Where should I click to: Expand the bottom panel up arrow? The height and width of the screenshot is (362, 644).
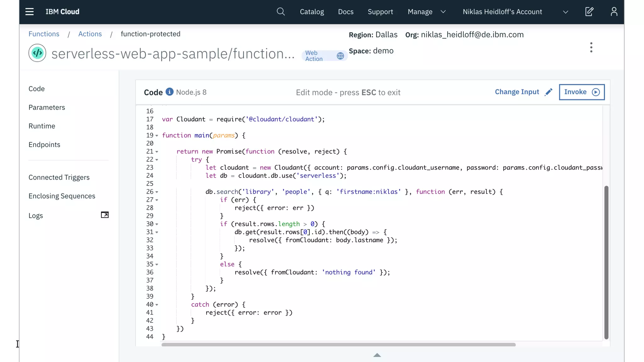(x=377, y=355)
